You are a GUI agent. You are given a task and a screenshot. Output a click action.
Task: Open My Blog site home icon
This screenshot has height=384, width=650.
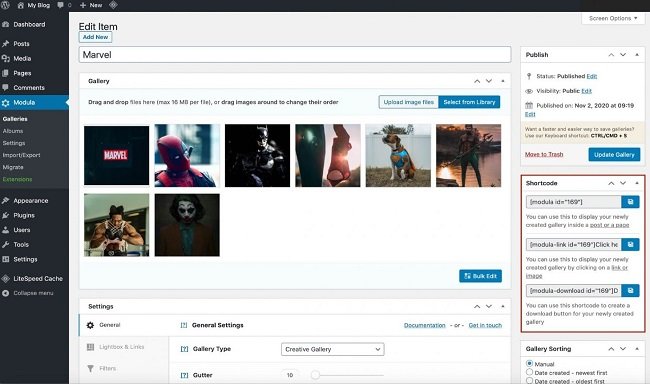coord(21,5)
